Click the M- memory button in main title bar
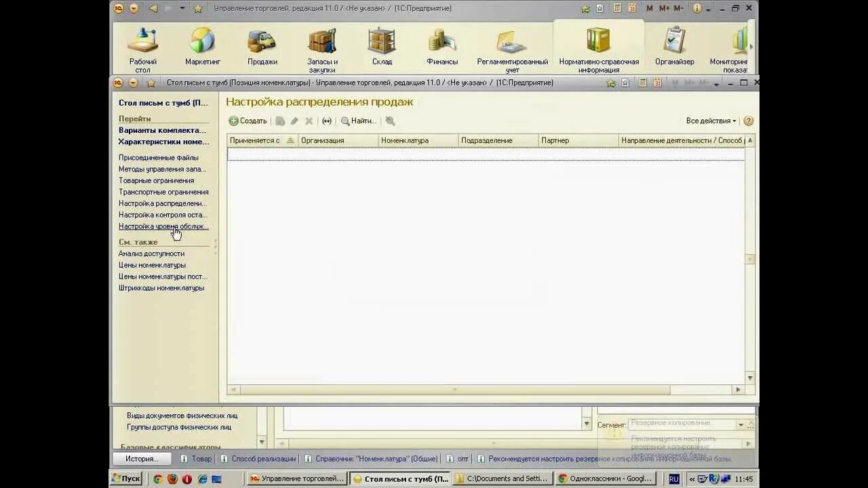 678,8
